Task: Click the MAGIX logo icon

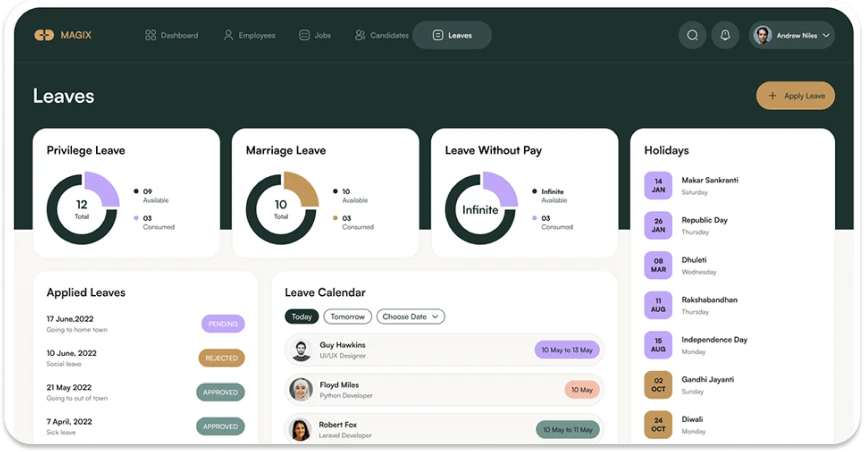Action: 44,35
